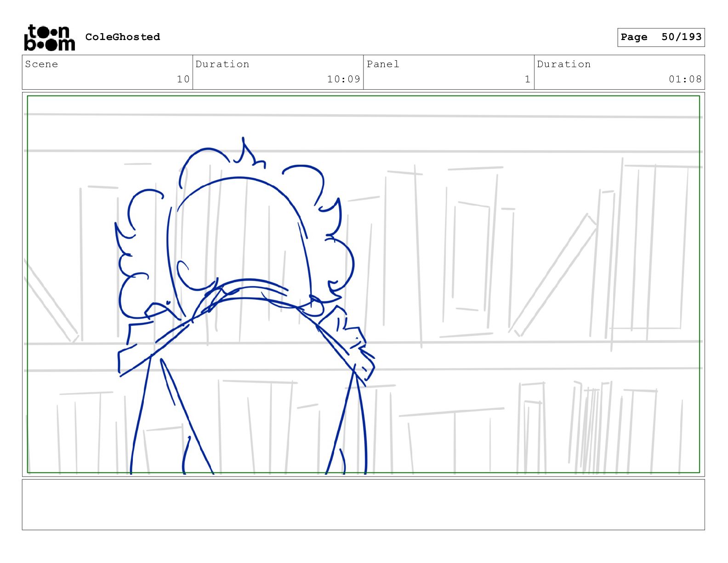The image size is (728, 563).
Task: Select panel number 1
Action: [x=528, y=79]
